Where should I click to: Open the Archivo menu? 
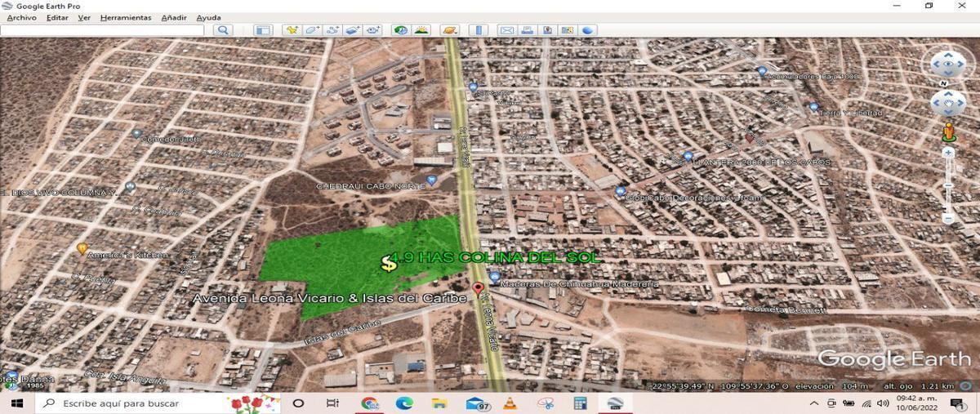tap(21, 17)
